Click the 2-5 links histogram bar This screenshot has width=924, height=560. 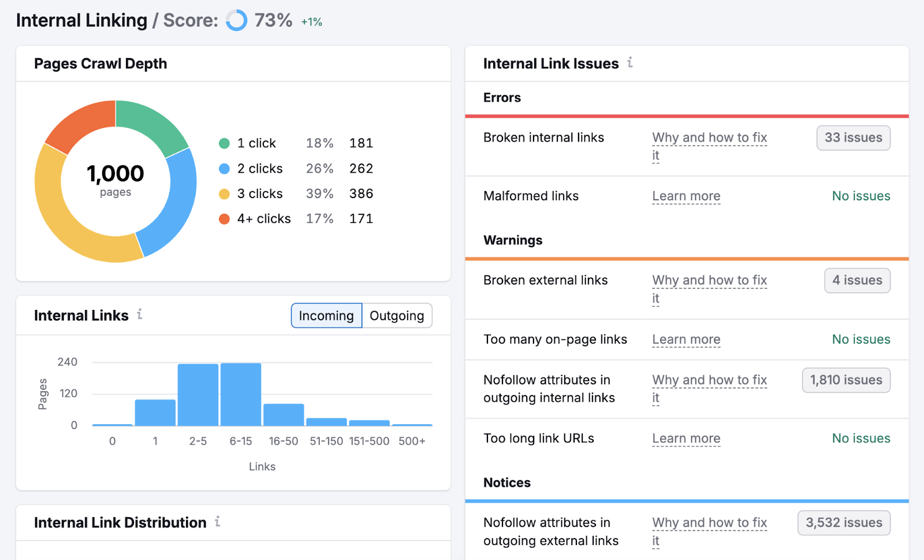point(198,394)
